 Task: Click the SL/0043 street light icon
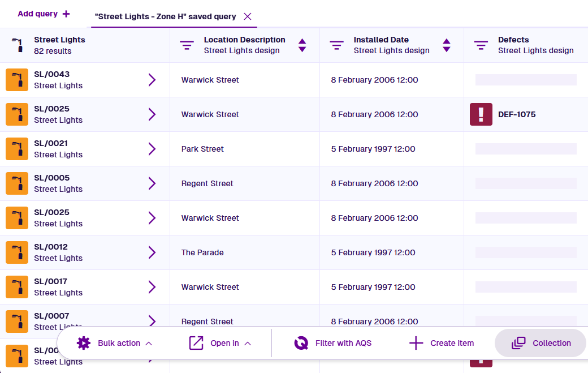(17, 80)
